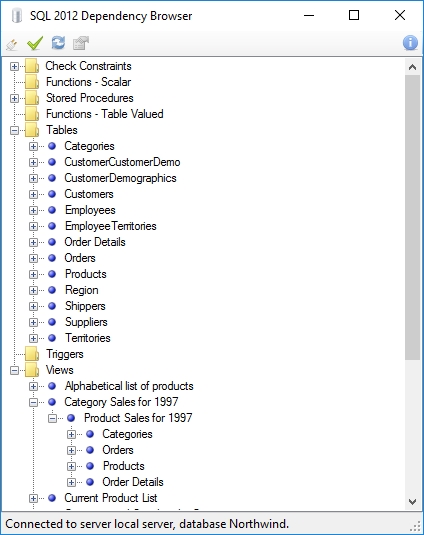Image resolution: width=424 pixels, height=535 pixels.
Task: Select the Functions - Scalar folder icon
Action: pos(32,82)
